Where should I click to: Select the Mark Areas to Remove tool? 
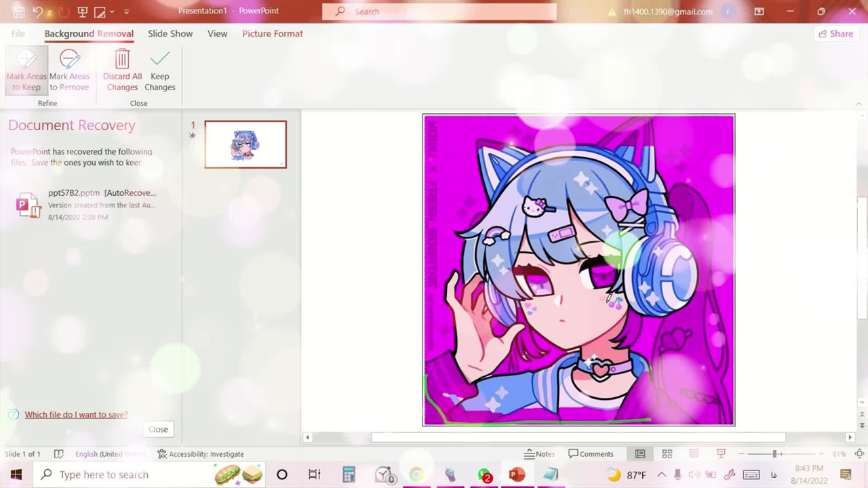(69, 70)
